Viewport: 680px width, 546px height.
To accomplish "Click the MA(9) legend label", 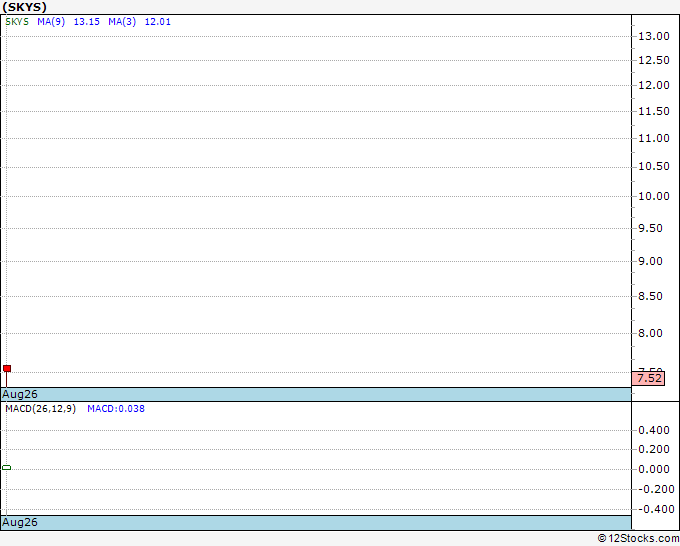I will point(51,22).
